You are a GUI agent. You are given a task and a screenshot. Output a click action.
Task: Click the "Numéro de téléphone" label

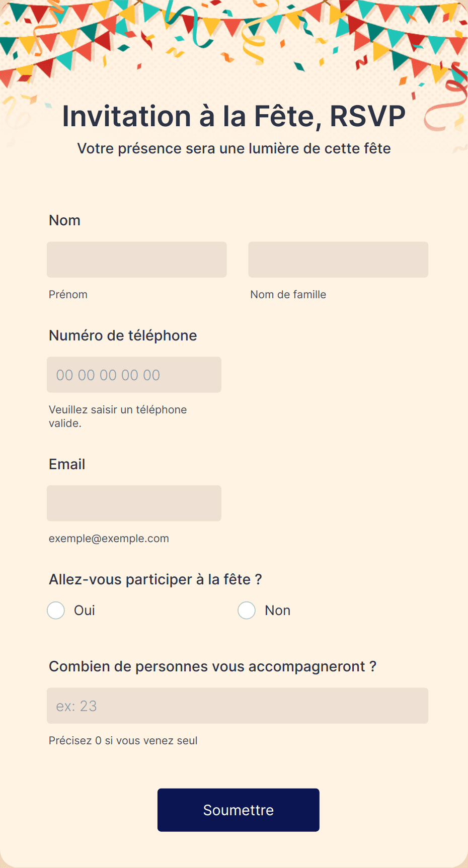(123, 335)
